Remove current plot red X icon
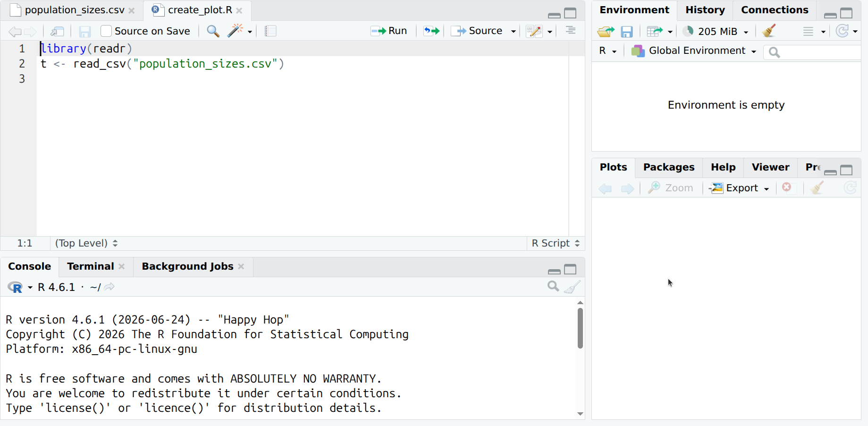 click(x=787, y=187)
